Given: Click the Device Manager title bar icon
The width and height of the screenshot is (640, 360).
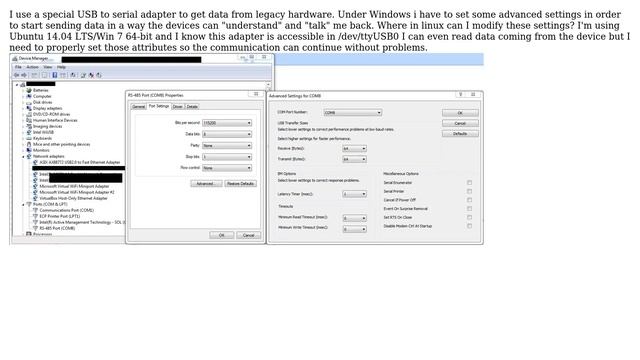Looking at the screenshot, I should [15, 59].
